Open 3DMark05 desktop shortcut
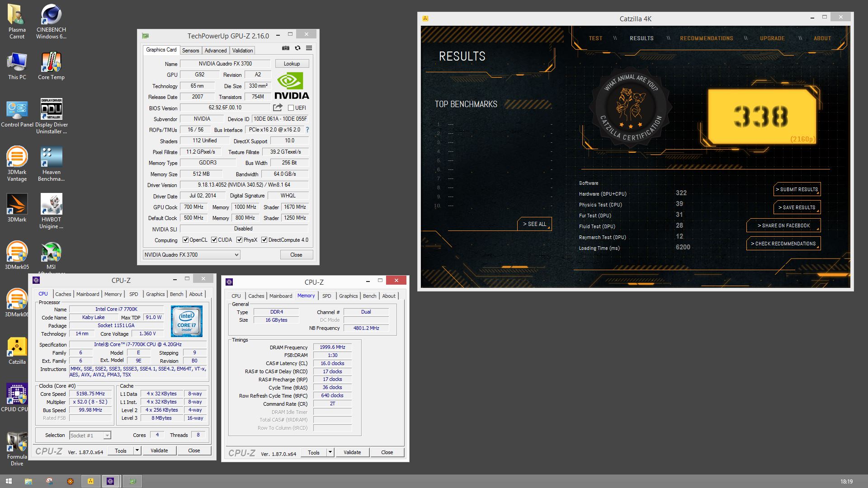The image size is (868, 488). (17, 255)
